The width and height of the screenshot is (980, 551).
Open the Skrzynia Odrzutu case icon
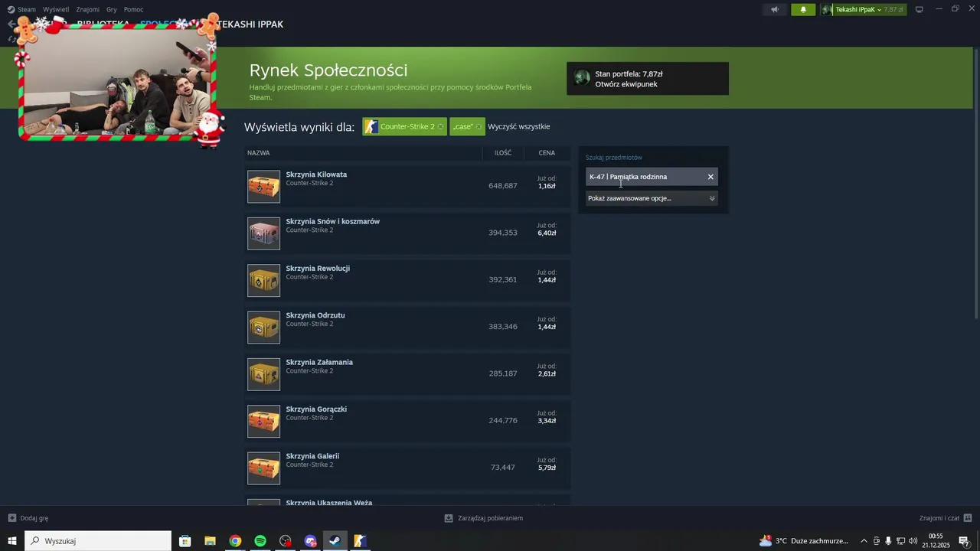(263, 328)
